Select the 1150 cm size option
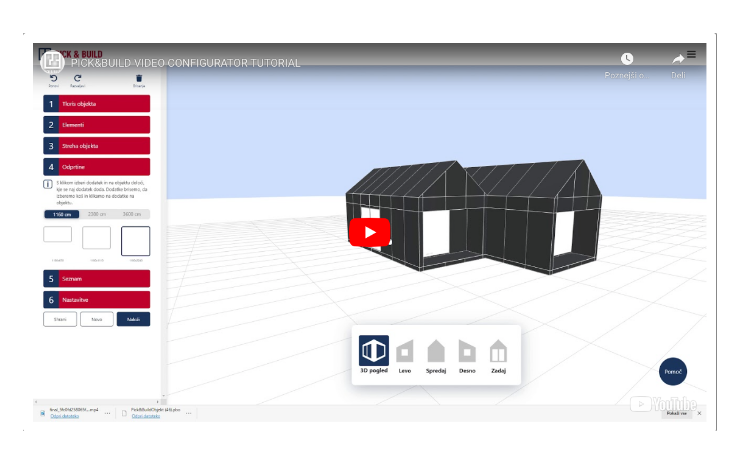 pos(60,214)
